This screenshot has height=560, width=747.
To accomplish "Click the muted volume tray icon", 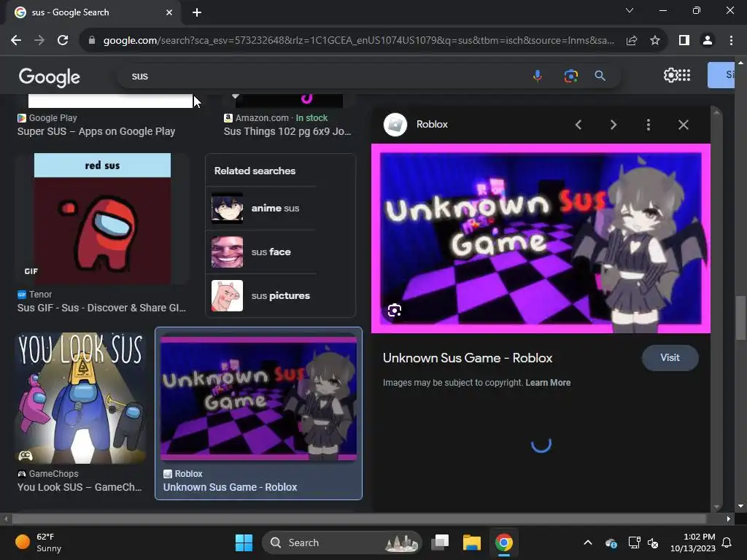I will point(653,542).
